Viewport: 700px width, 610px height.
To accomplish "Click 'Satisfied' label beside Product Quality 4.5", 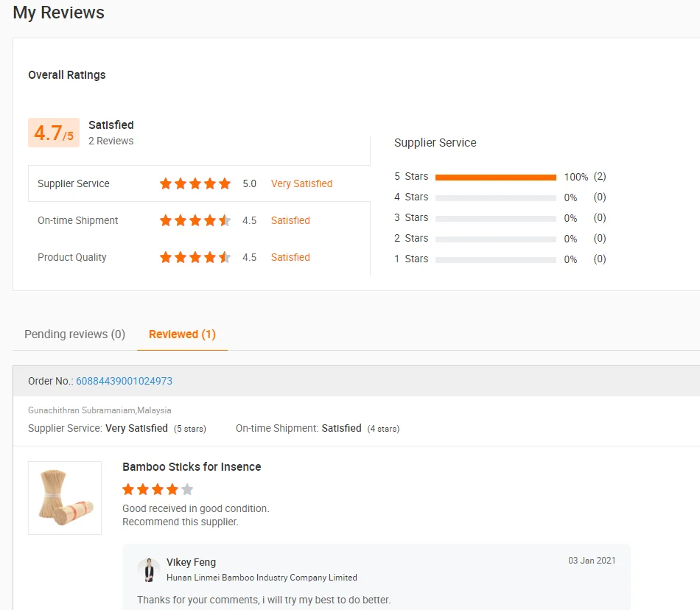I will [290, 257].
